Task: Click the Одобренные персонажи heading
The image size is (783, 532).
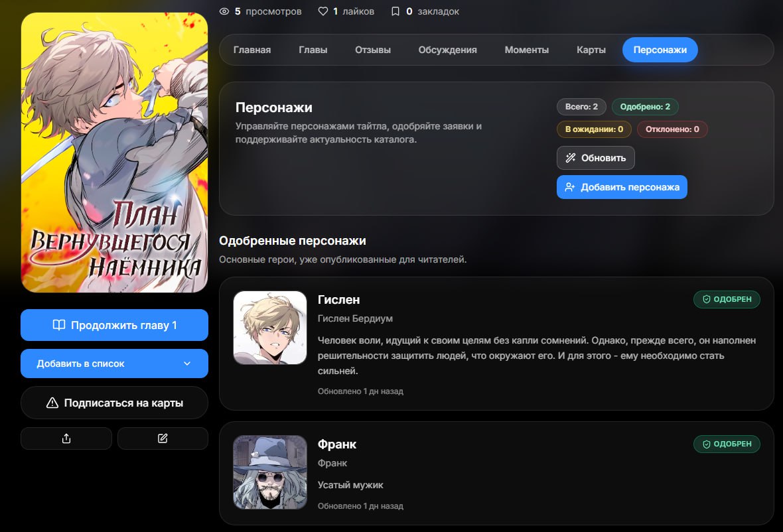Action: (293, 241)
